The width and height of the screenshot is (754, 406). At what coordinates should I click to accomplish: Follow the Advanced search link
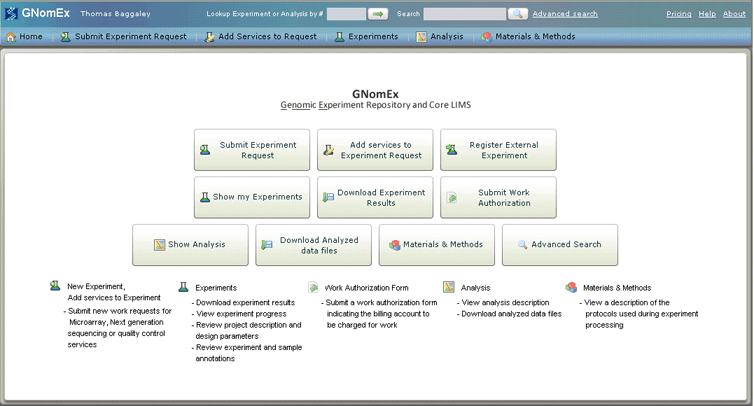(x=565, y=14)
